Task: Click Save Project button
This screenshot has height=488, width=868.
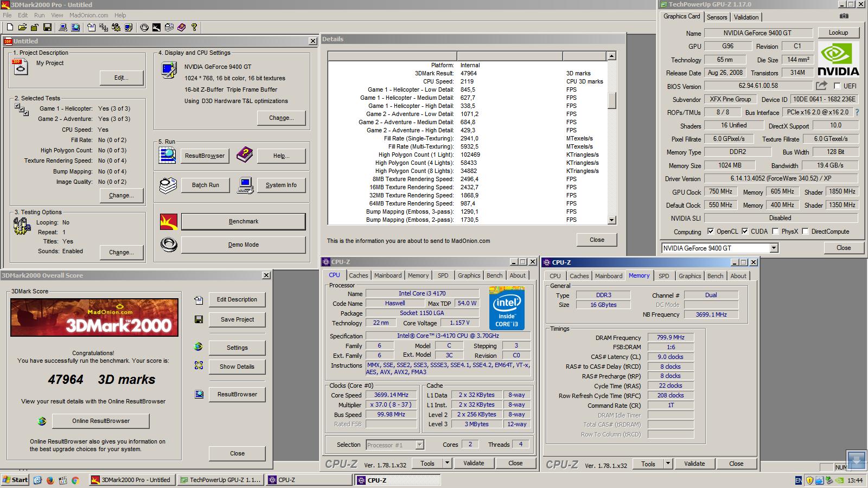Action: coord(237,319)
